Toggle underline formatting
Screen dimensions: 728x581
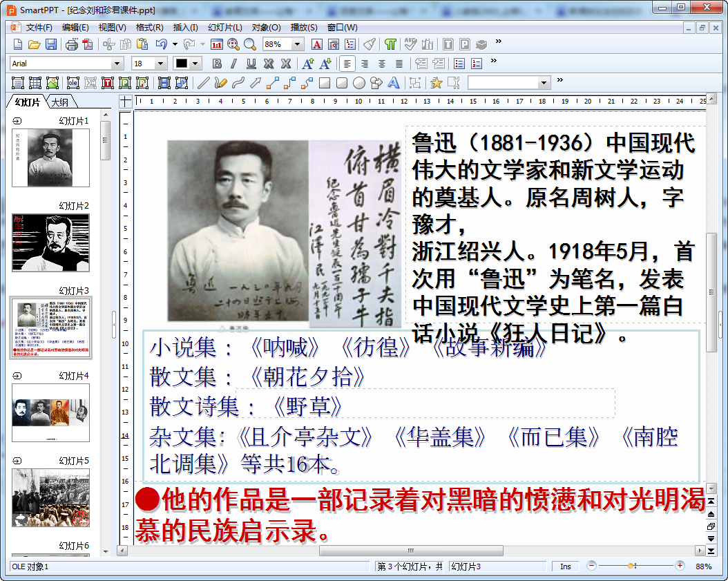251,64
